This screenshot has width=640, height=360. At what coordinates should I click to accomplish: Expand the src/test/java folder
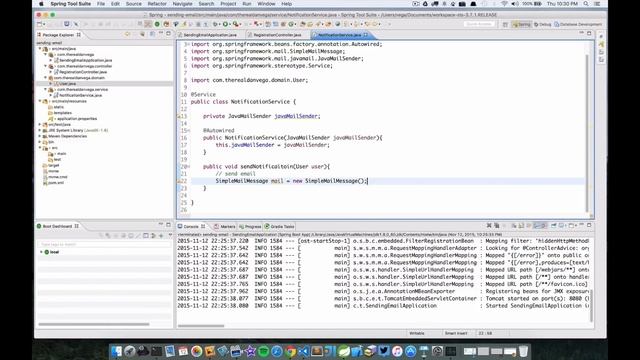40,124
